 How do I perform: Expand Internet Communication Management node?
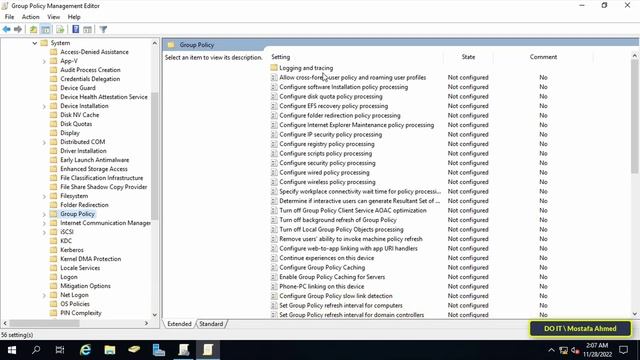pyautogui.click(x=44, y=223)
